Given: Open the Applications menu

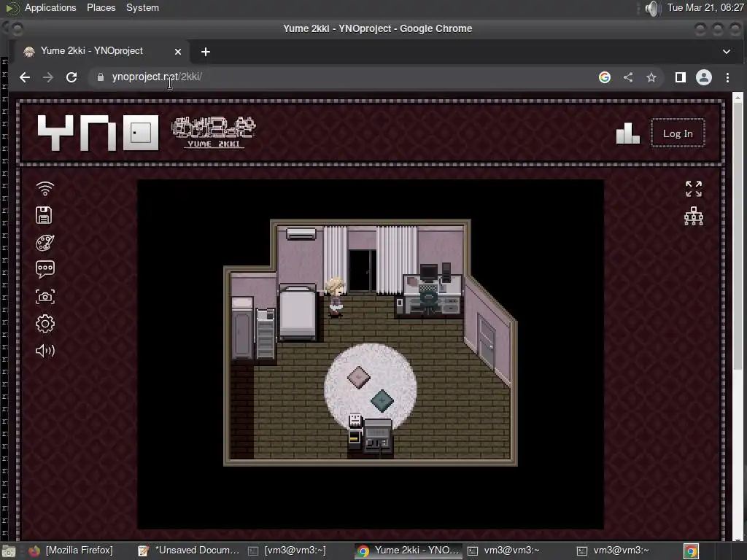Looking at the screenshot, I should click(50, 7).
